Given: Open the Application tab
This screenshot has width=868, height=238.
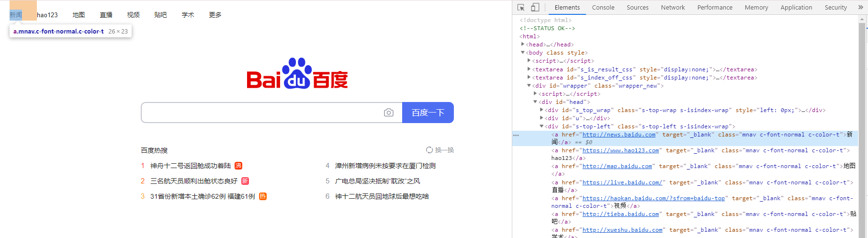Looking at the screenshot, I should point(796,7).
